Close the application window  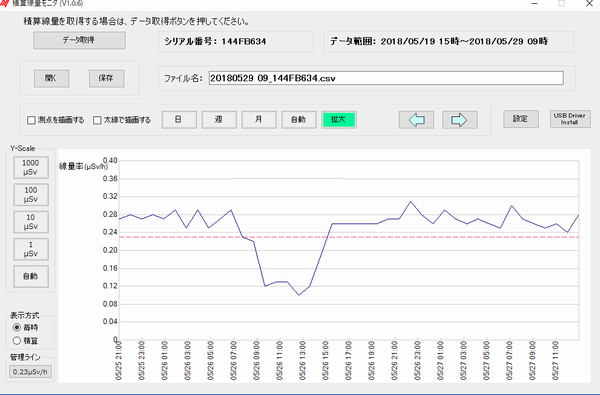589,3
